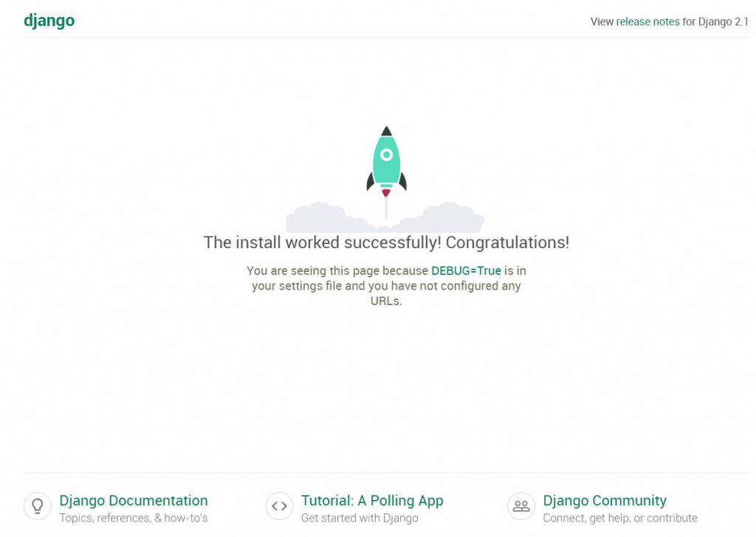Click 'Get started with Django' text

click(x=360, y=519)
